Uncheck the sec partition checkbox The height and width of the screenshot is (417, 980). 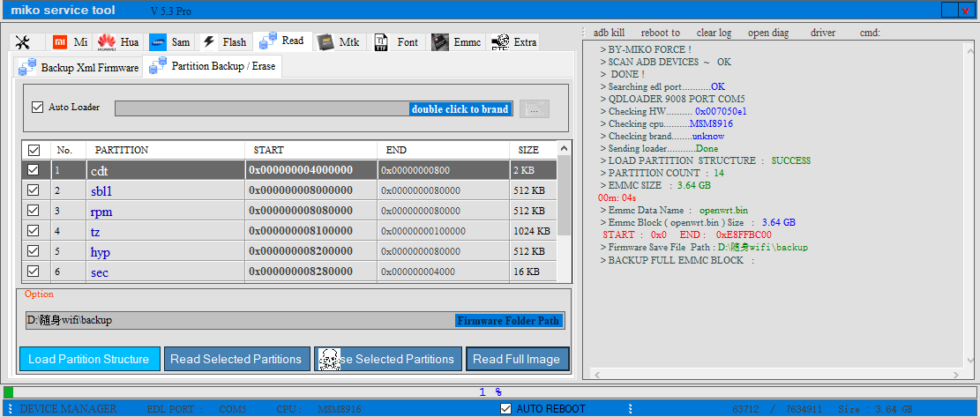coord(34,271)
